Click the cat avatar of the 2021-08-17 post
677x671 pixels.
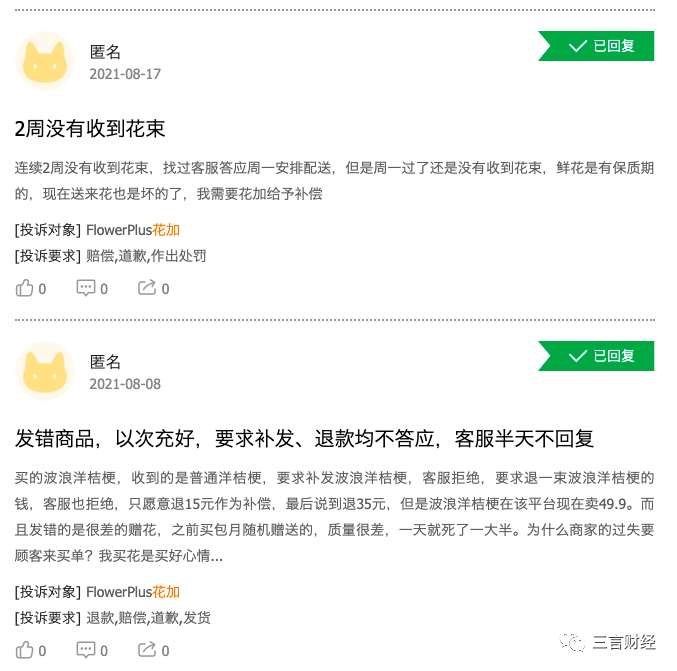pyautogui.click(x=45, y=61)
